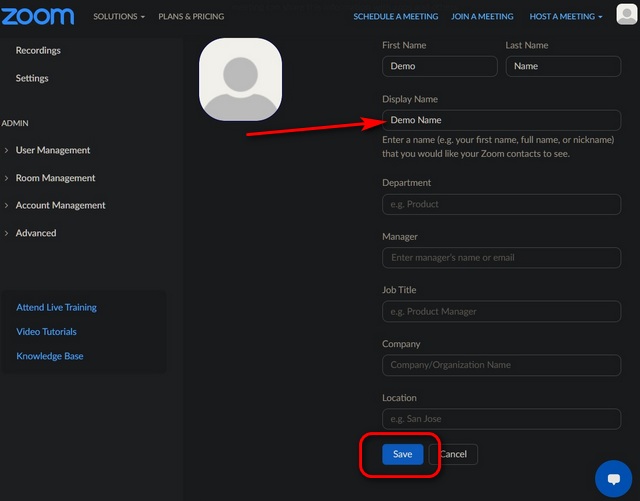Expand the Advanced section
Image resolution: width=640 pixels, height=501 pixels.
point(36,233)
